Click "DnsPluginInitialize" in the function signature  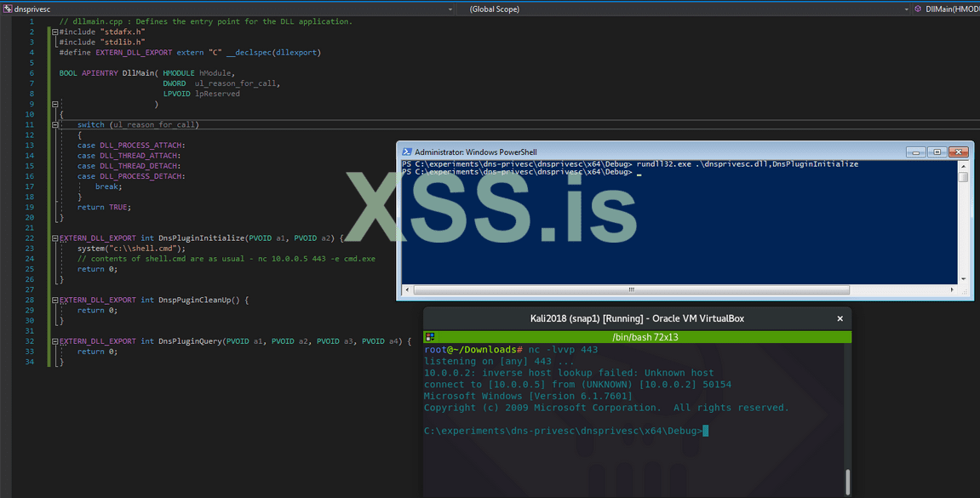(201, 238)
